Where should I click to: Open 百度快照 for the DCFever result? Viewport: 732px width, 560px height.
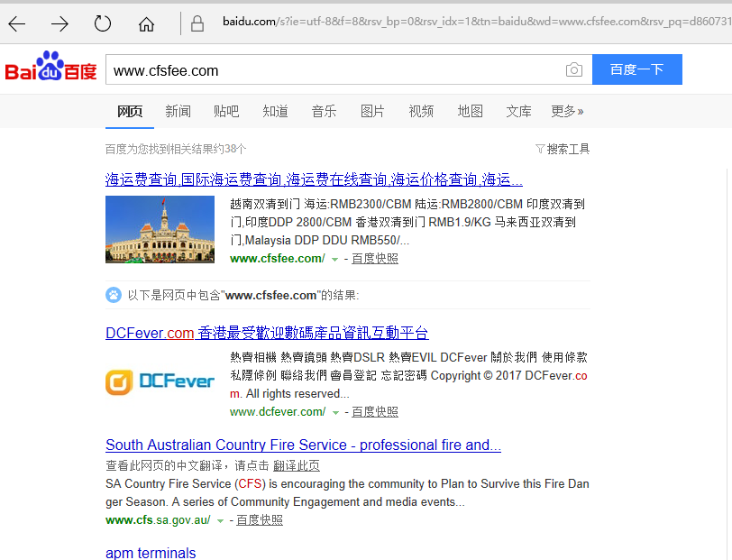pyautogui.click(x=375, y=411)
